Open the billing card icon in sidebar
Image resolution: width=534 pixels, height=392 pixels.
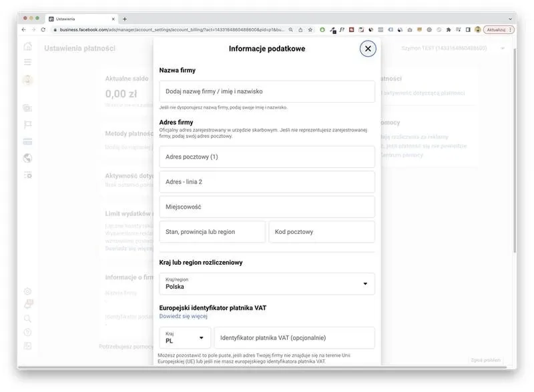pos(28,141)
